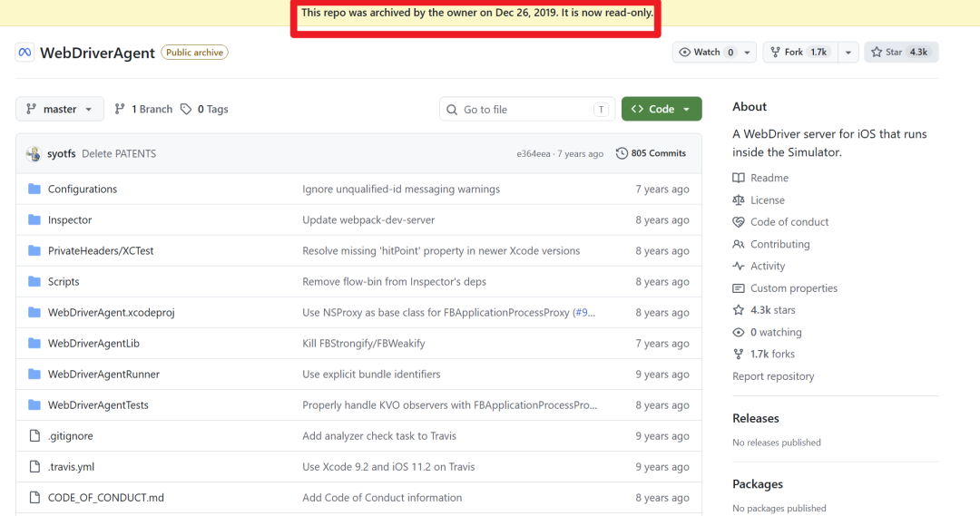Open commit 'Update webpack-dev-server'

[368, 219]
